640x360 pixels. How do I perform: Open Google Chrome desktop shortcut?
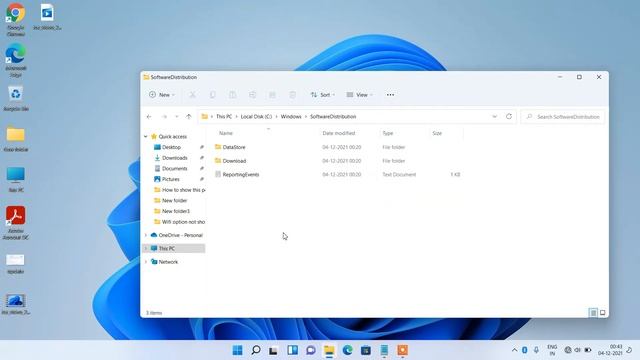click(x=16, y=20)
